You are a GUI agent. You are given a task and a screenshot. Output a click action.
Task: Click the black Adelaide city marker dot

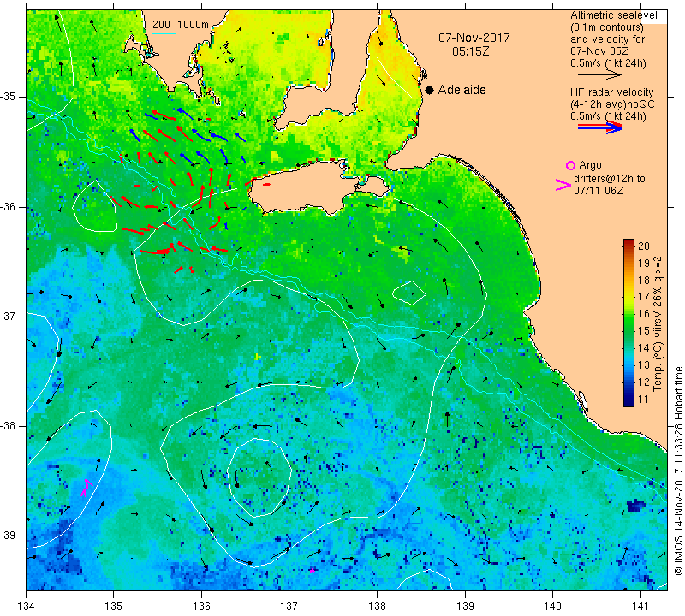[430, 90]
